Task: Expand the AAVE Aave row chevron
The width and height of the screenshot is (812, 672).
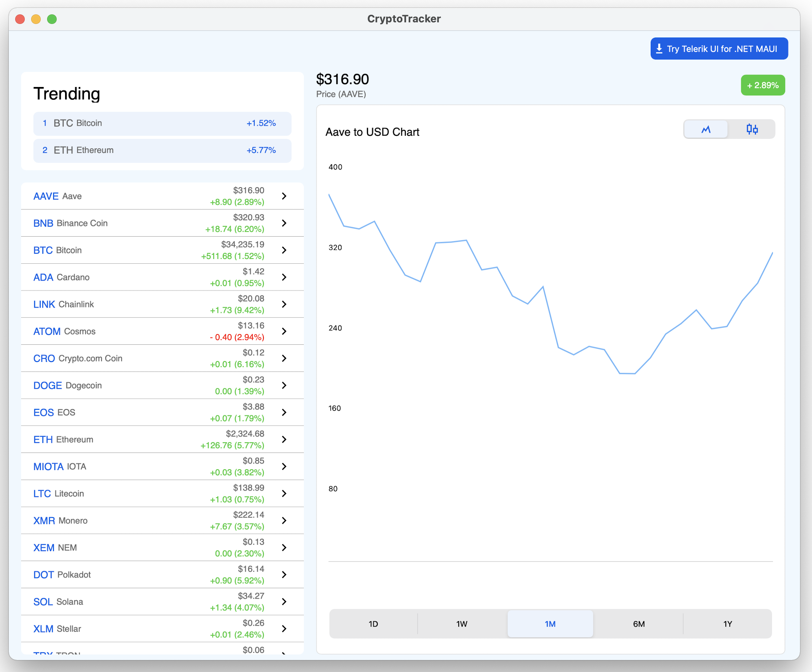Action: coord(284,196)
